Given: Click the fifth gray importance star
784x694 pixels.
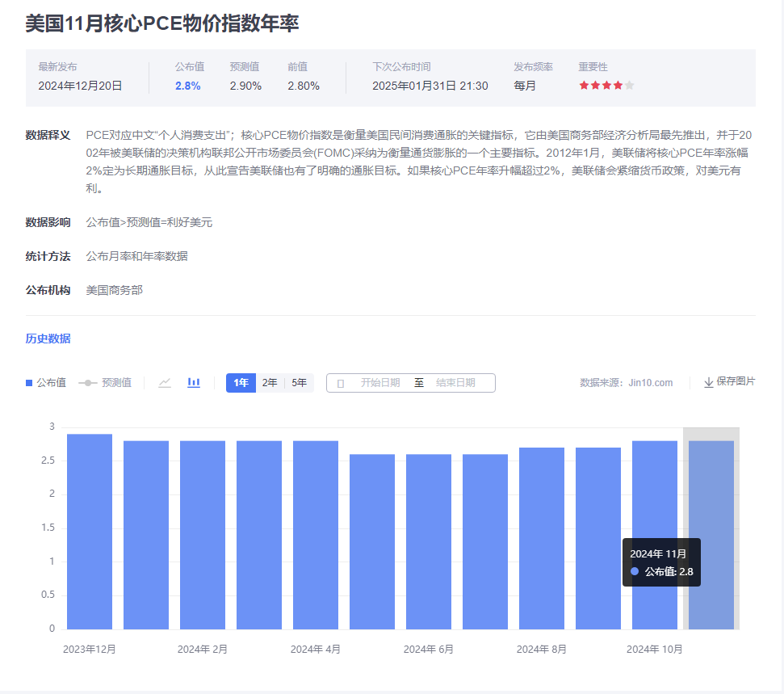Looking at the screenshot, I should point(630,86).
